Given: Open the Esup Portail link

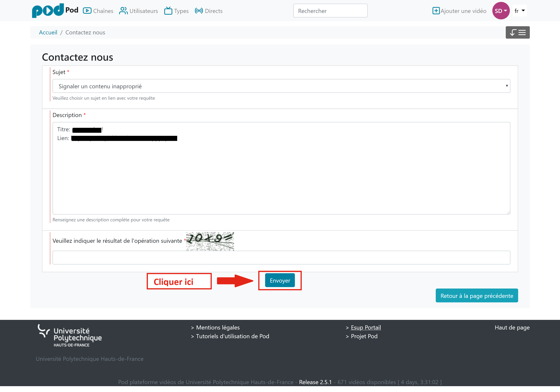Looking at the screenshot, I should click(366, 327).
